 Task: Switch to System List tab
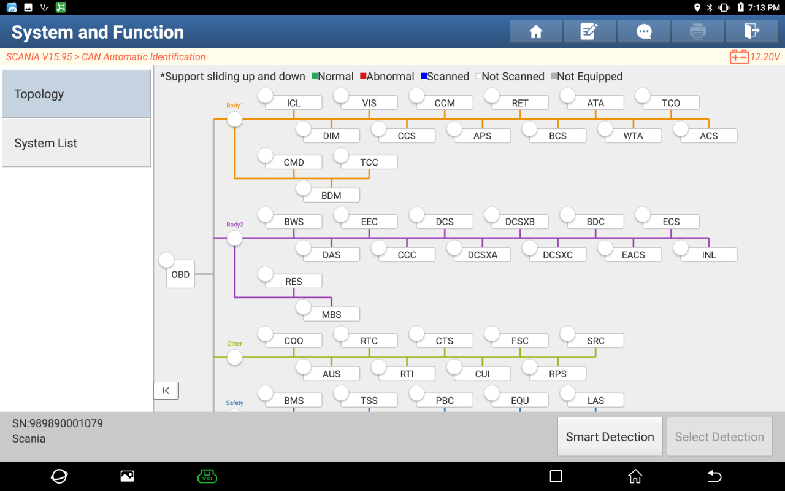(x=76, y=143)
